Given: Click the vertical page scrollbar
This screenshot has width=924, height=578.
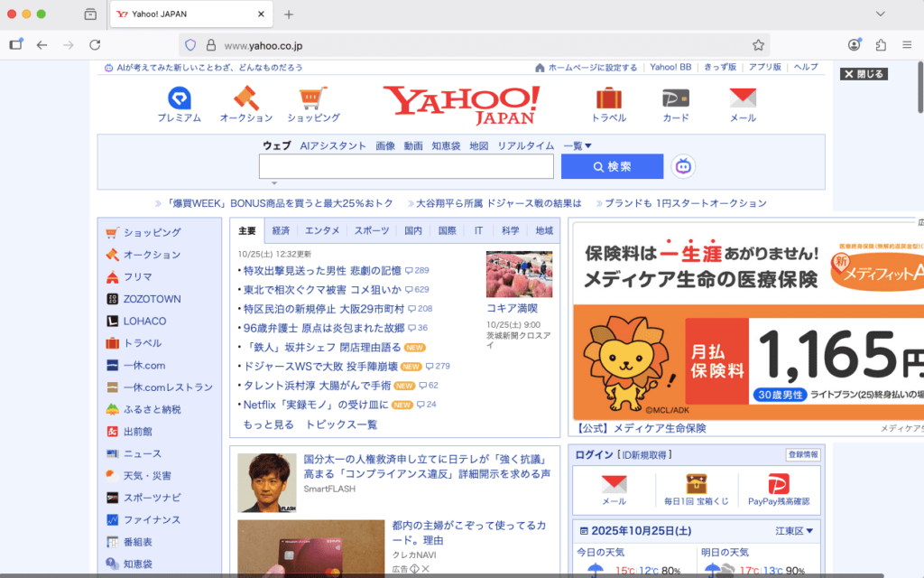Looking at the screenshot, I should point(919,87).
